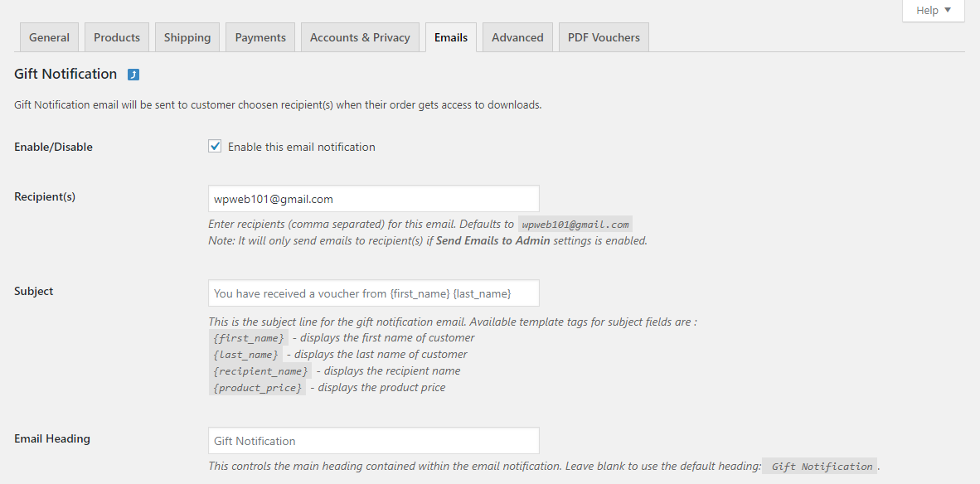Viewport: 980px width, 484px height.
Task: Click into the Subject text field
Action: [373, 293]
